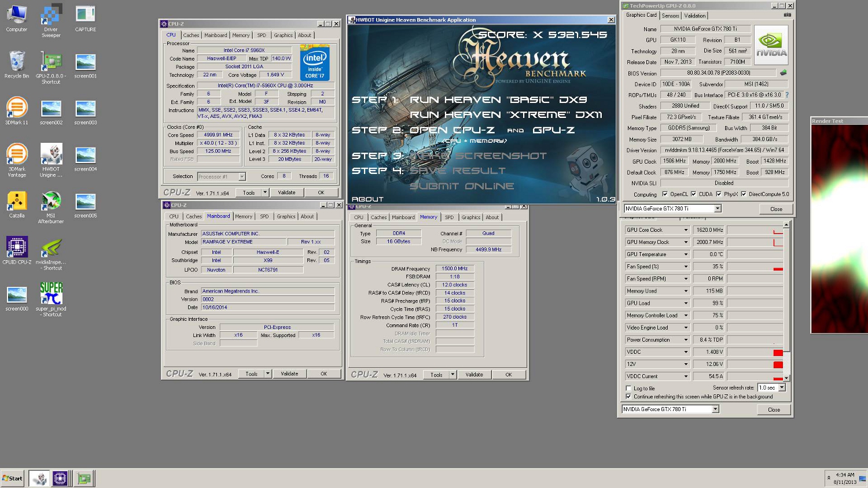868x488 pixels.
Task: Click Bus Interface question mark in GPU-Z
Action: [x=787, y=95]
